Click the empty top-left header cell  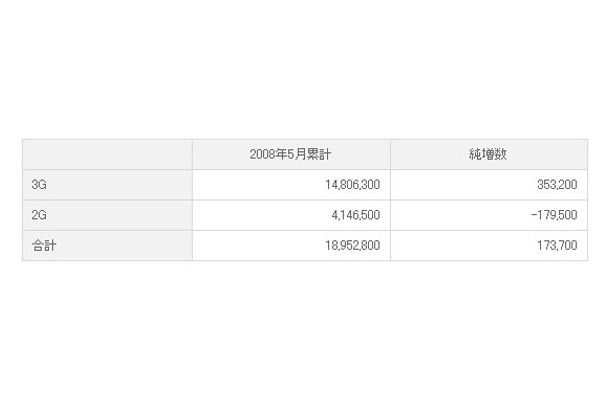tap(107, 154)
